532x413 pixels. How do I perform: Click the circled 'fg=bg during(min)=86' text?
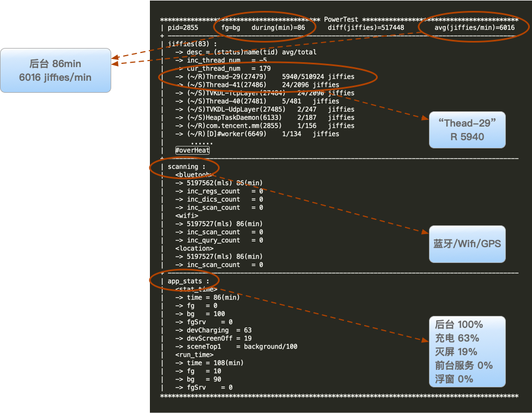click(263, 27)
